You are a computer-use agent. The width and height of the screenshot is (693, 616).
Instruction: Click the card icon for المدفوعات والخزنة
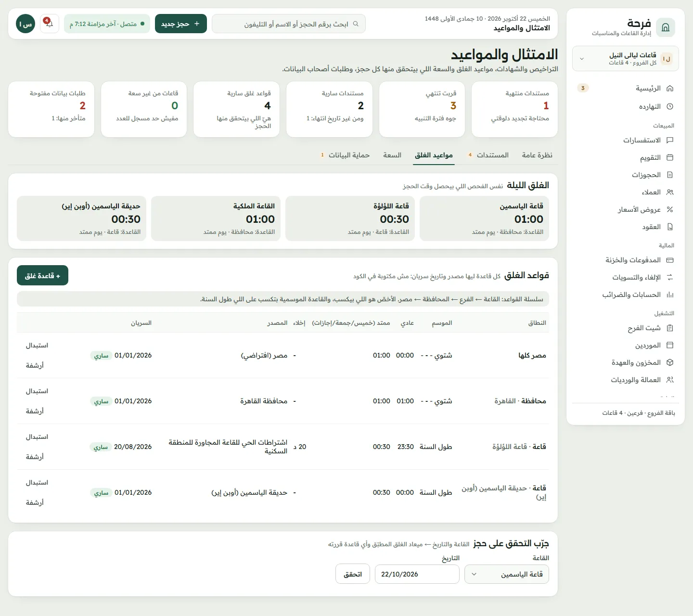coord(669,260)
